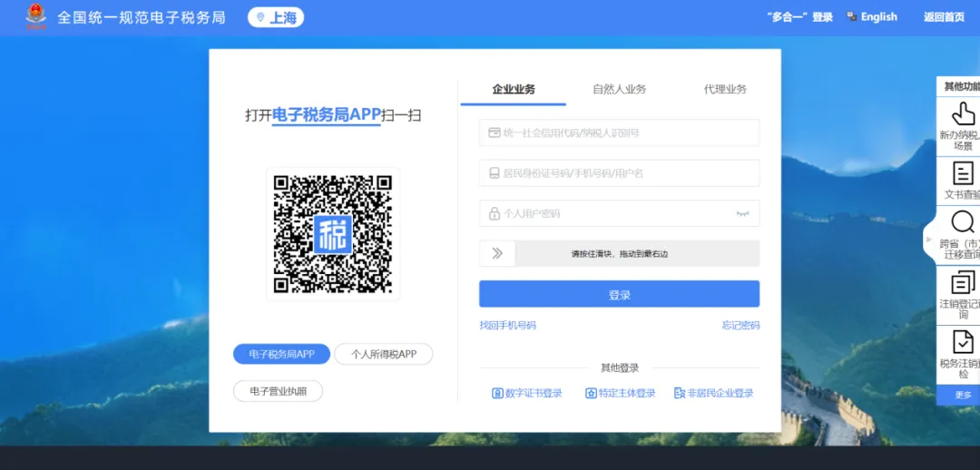Screen dimensions: 980x470
Task: Select the 电子税务局APP QR option
Action: [x=282, y=355]
